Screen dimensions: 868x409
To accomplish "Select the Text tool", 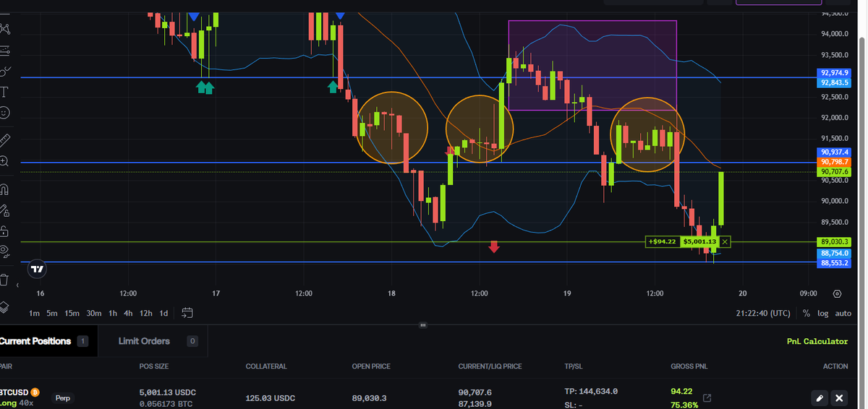I will (5, 92).
